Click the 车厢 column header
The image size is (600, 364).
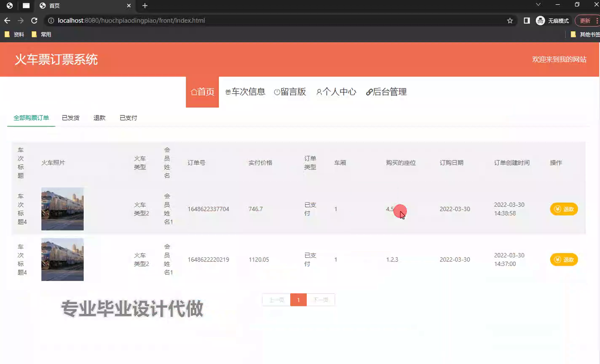340,163
